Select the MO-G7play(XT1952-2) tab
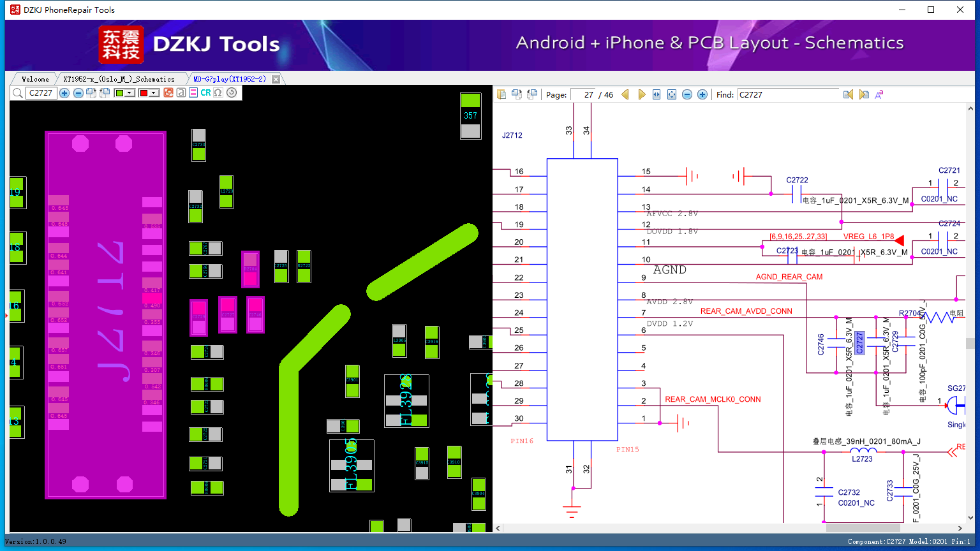The height and width of the screenshot is (551, 980). click(x=230, y=79)
